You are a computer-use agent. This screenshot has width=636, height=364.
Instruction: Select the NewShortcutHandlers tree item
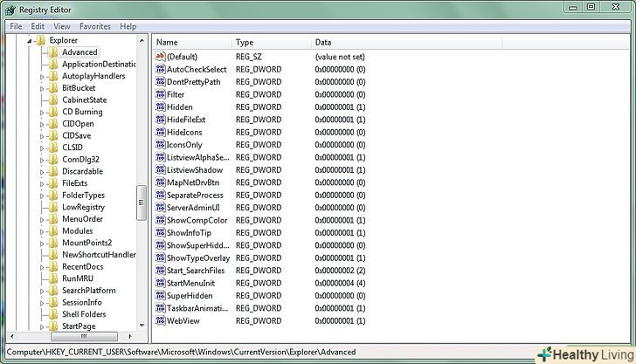(x=99, y=255)
